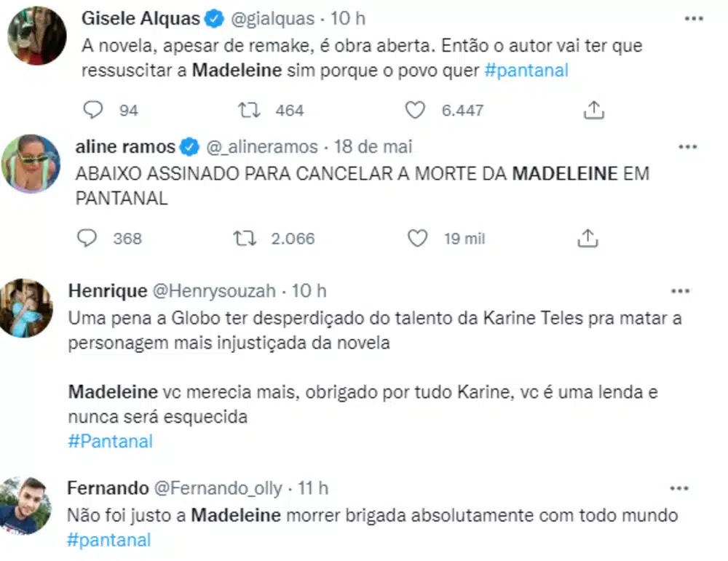The width and height of the screenshot is (728, 561).
Task: Open more options on aline ramos' tweet
Action: click(x=687, y=147)
